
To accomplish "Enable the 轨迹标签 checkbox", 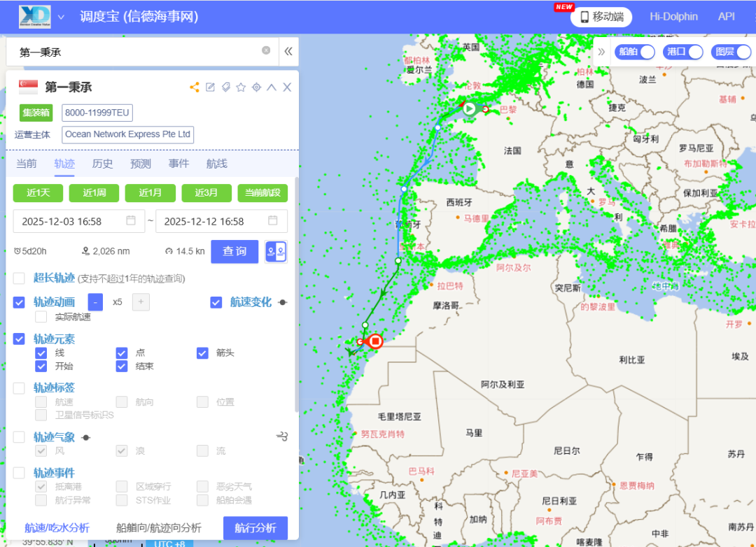I will point(19,388).
